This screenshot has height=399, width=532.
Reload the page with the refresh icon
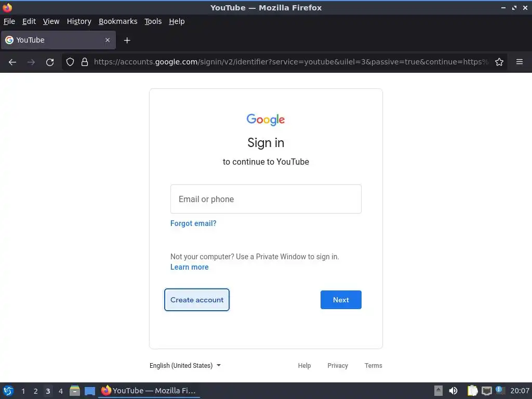(x=50, y=62)
